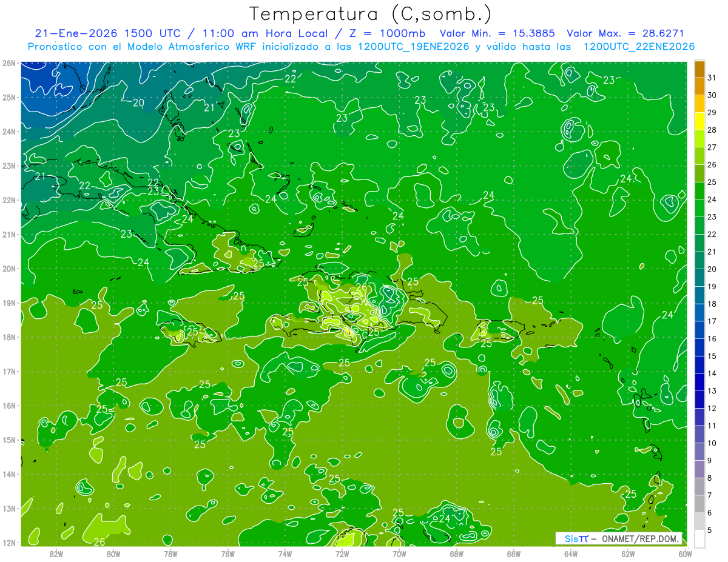Click the "20N" latitude label
Image resolution: width=728 pixels, height=562 pixels.
[x=8, y=269]
